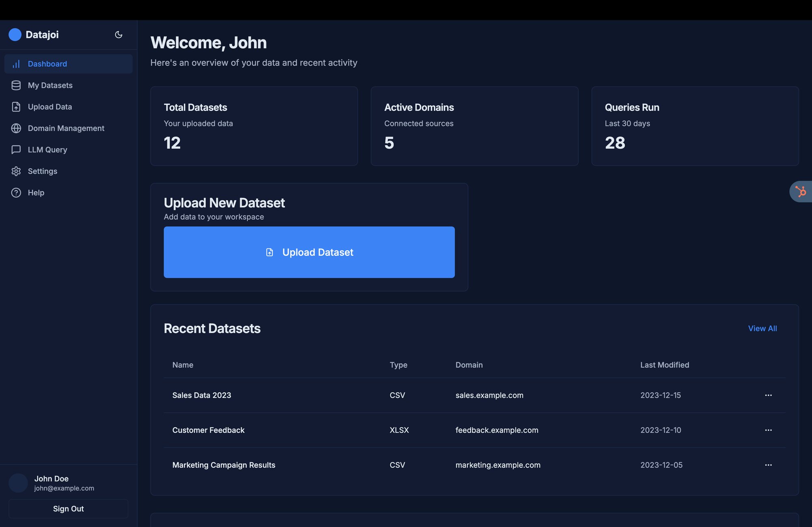Expand the Sales Data 2023 row options menu
The image size is (812, 527).
pos(768,395)
